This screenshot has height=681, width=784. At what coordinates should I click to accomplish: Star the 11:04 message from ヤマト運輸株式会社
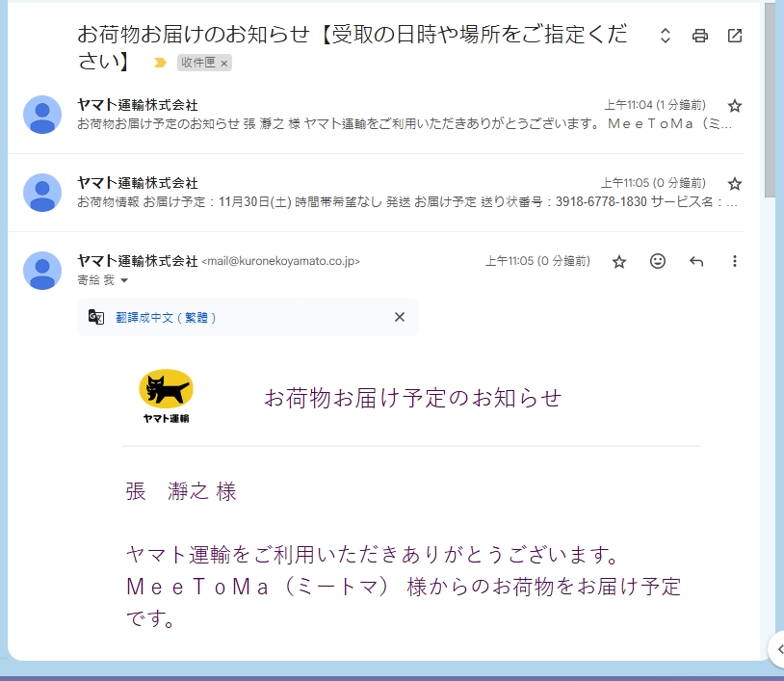tap(735, 106)
